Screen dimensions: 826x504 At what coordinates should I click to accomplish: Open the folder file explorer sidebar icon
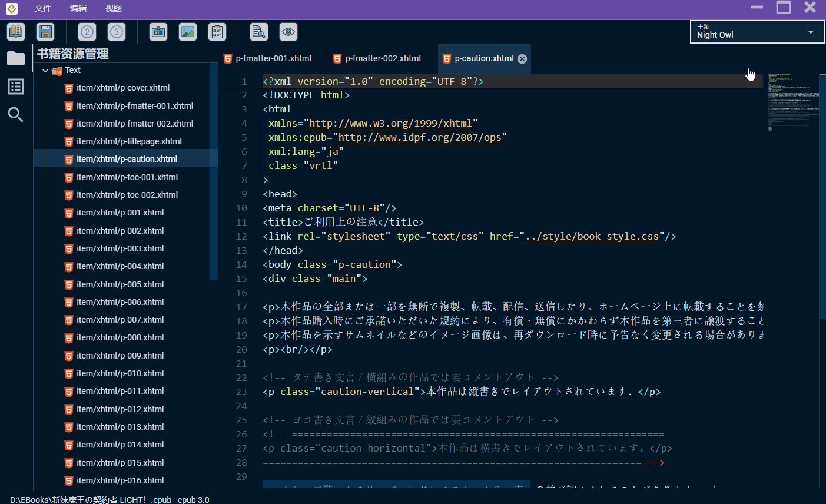pos(16,58)
